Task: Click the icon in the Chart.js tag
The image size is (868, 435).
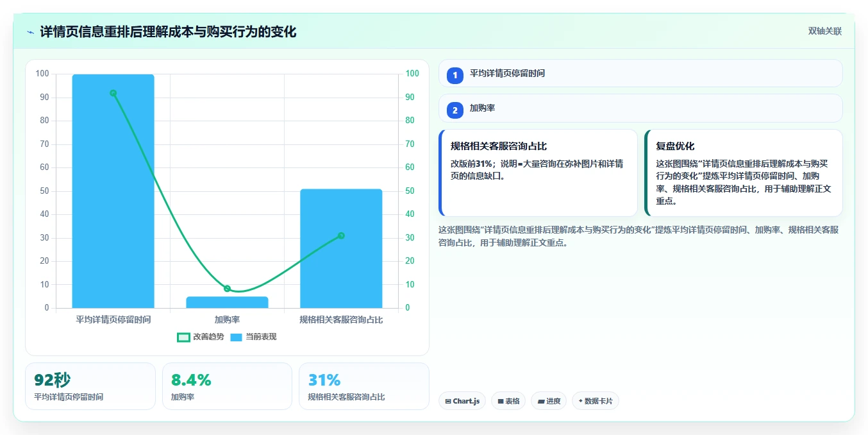Action: pos(447,402)
